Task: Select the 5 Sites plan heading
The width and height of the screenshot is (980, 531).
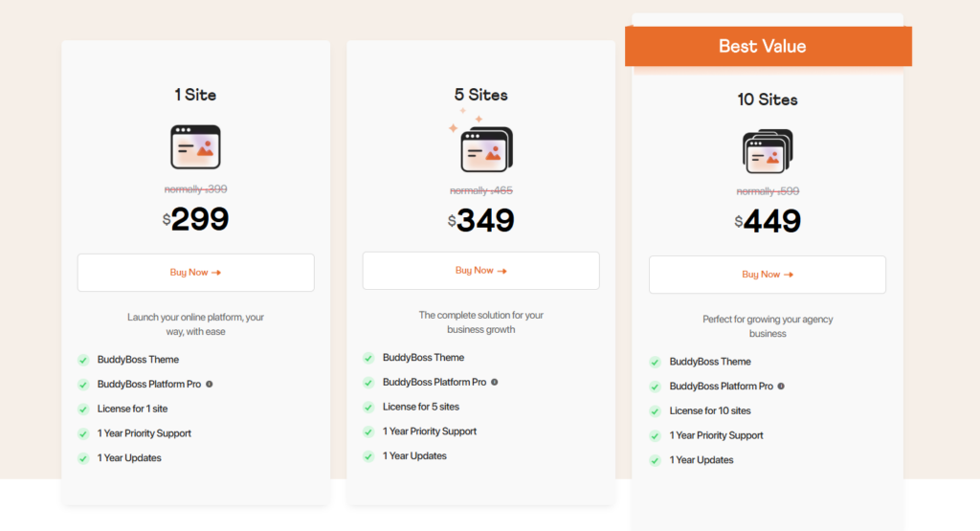Action: (x=480, y=95)
